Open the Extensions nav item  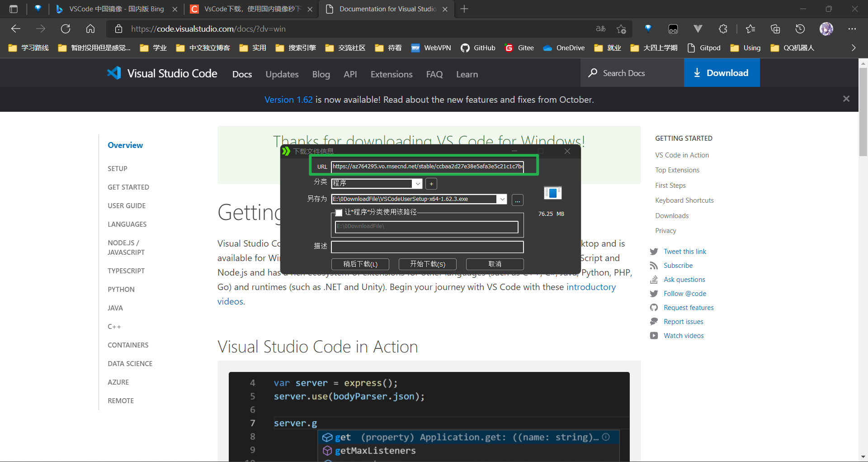(392, 74)
